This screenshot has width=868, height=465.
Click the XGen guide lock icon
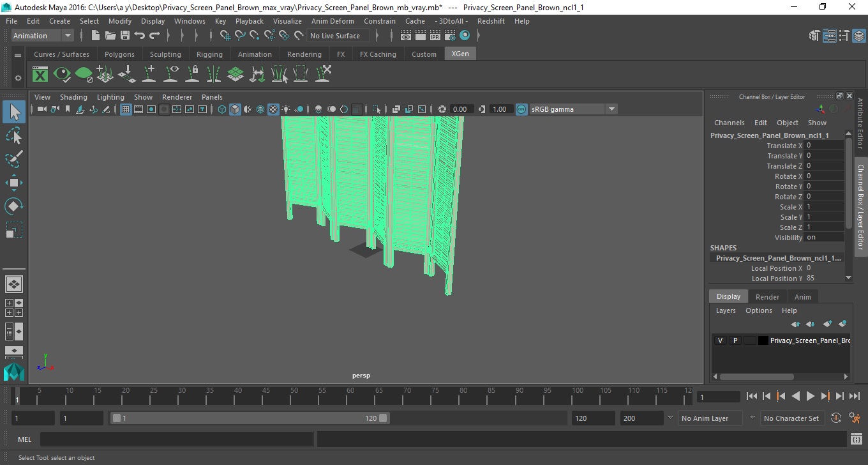[x=192, y=75]
